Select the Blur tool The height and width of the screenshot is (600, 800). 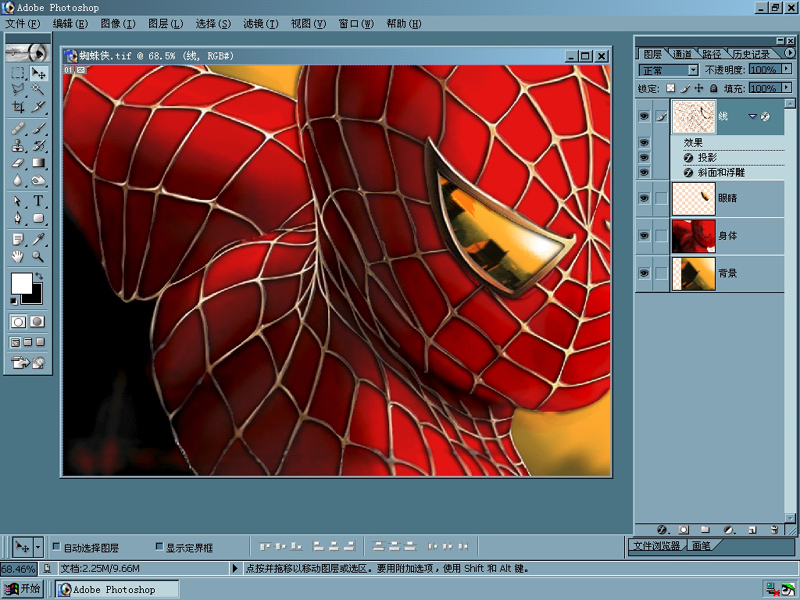click(18, 180)
